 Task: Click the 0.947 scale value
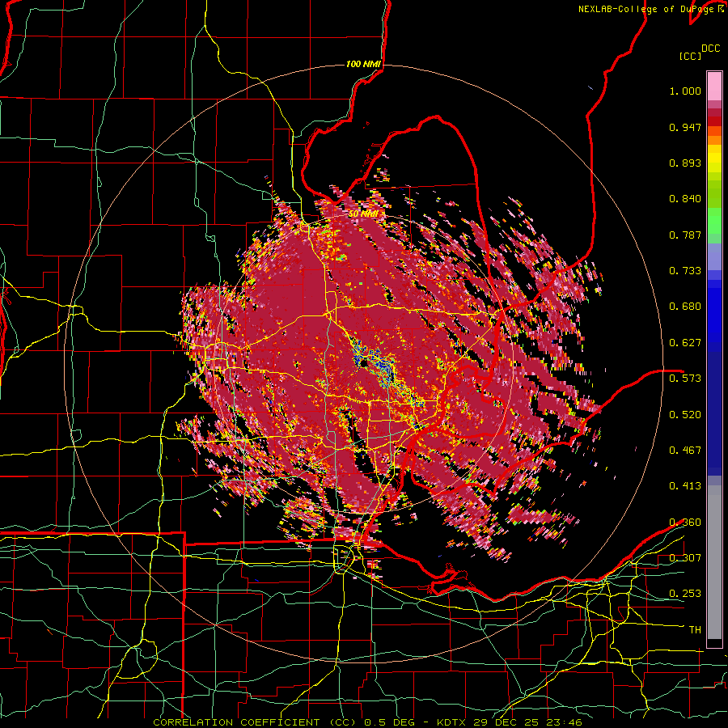click(685, 127)
